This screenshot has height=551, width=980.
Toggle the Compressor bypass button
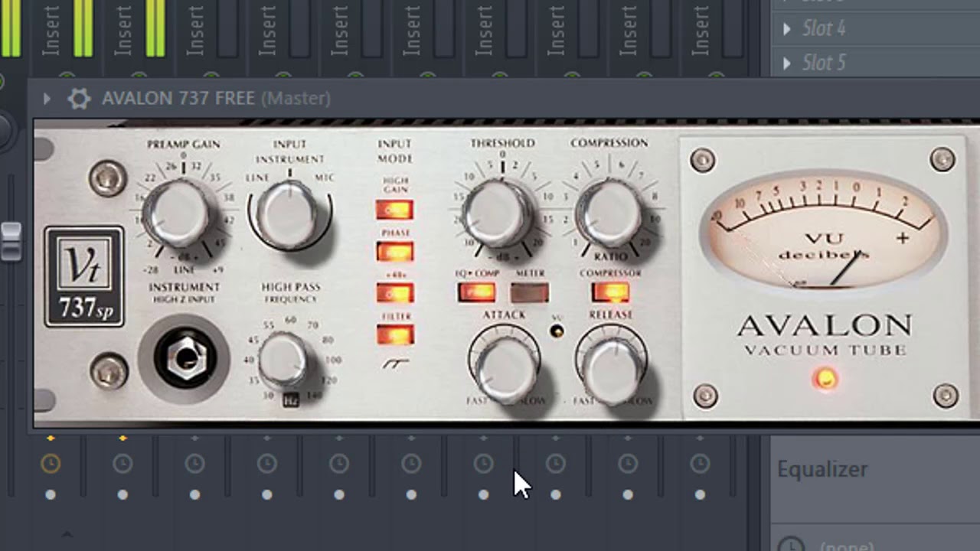coord(610,292)
